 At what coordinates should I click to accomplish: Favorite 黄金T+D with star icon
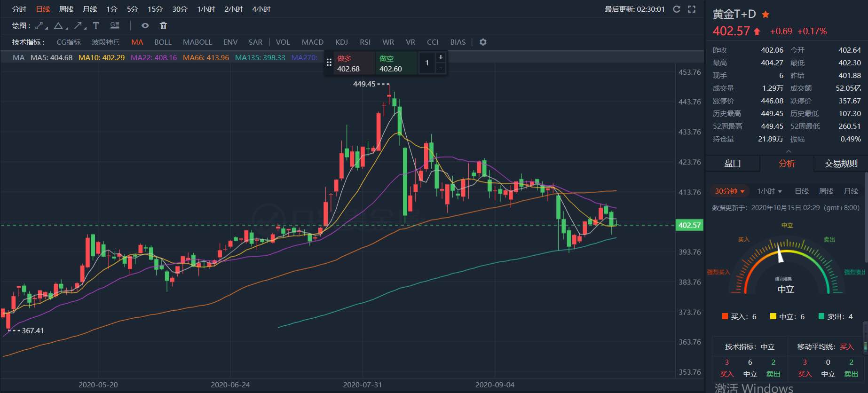click(765, 15)
